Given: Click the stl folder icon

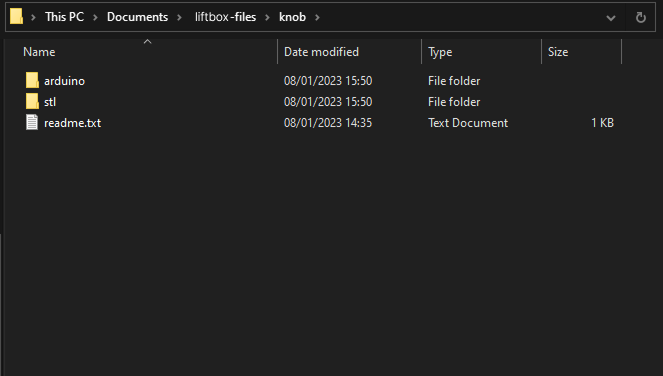Looking at the screenshot, I should 32,102.
